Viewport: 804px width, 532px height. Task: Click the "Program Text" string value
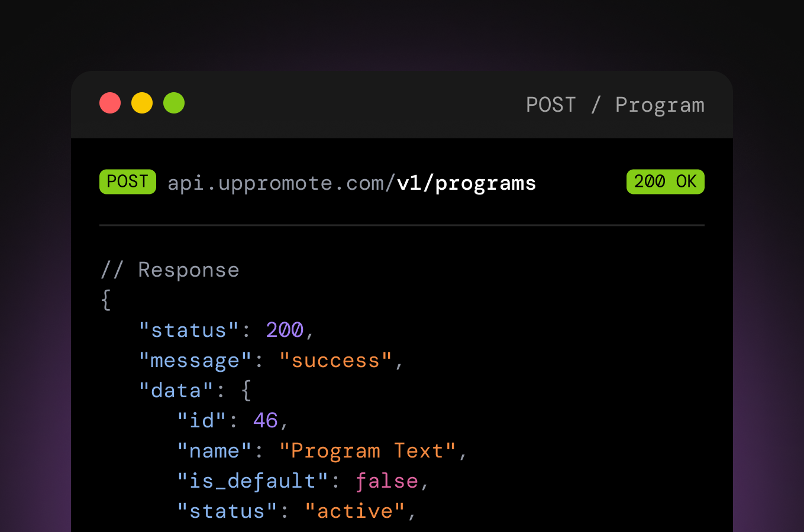[367, 451]
